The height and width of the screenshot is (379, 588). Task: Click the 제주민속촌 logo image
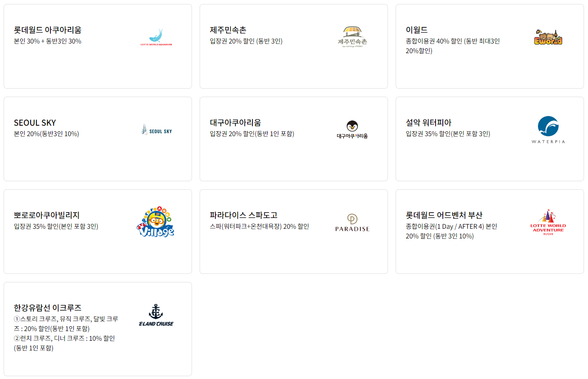[x=352, y=37]
